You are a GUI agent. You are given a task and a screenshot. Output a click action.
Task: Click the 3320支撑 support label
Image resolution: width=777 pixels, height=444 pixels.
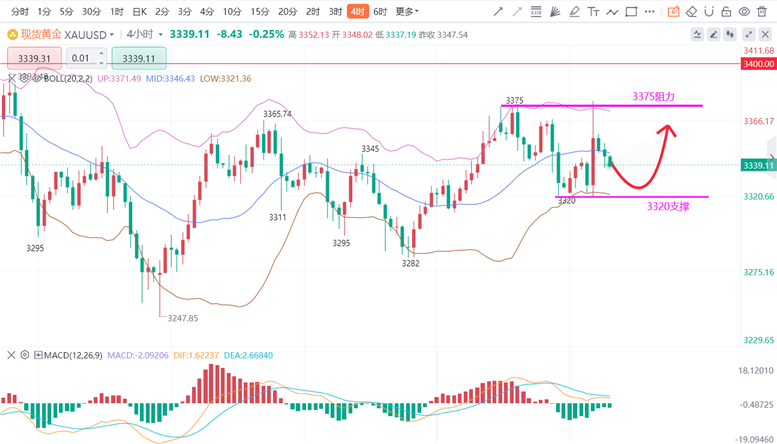point(668,206)
